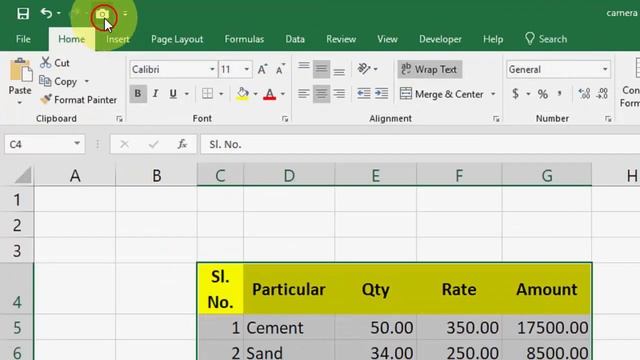The height and width of the screenshot is (360, 640).
Task: Click the Merge & Center button
Action: click(x=442, y=94)
